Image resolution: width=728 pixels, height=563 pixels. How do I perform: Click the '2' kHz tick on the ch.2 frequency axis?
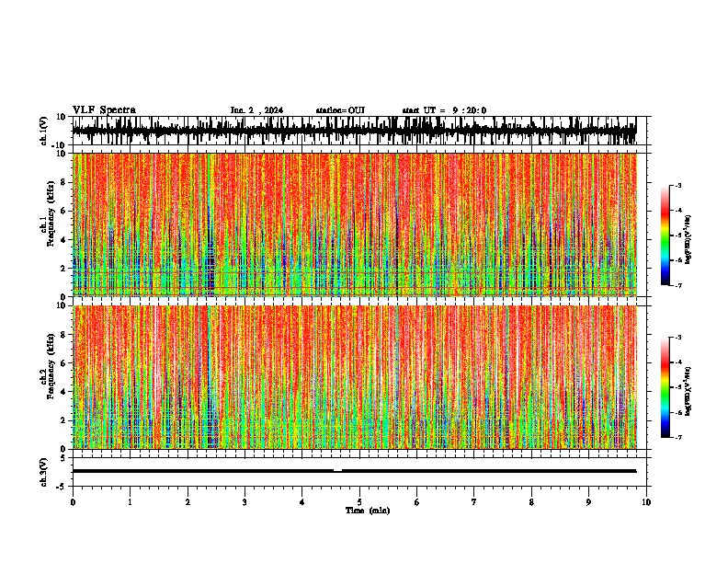63,420
